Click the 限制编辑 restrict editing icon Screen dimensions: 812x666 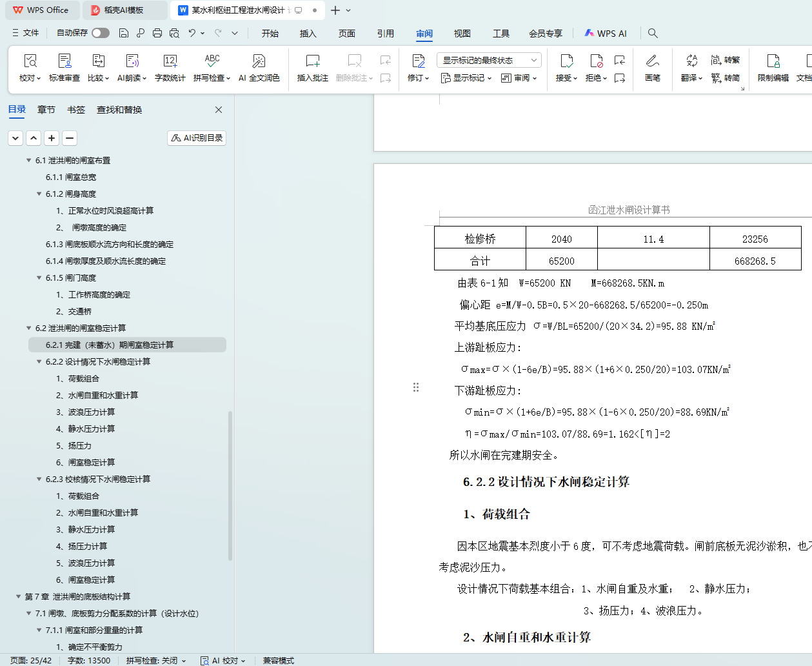[773, 61]
